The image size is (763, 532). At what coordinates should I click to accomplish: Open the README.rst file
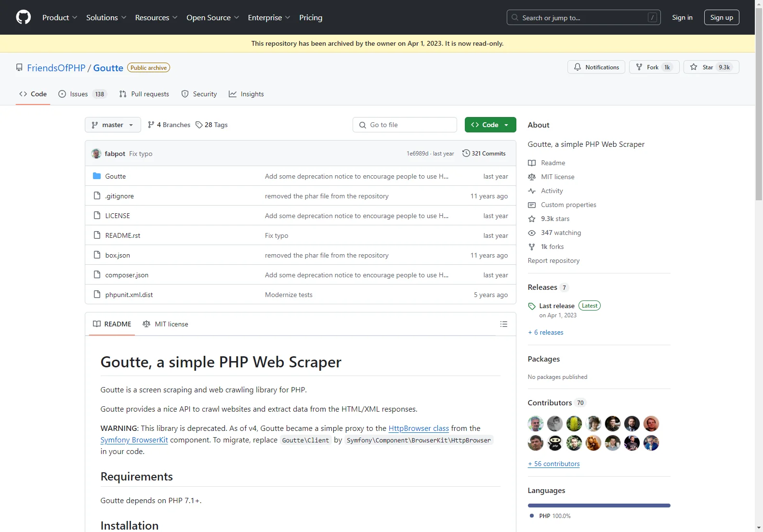[122, 235]
